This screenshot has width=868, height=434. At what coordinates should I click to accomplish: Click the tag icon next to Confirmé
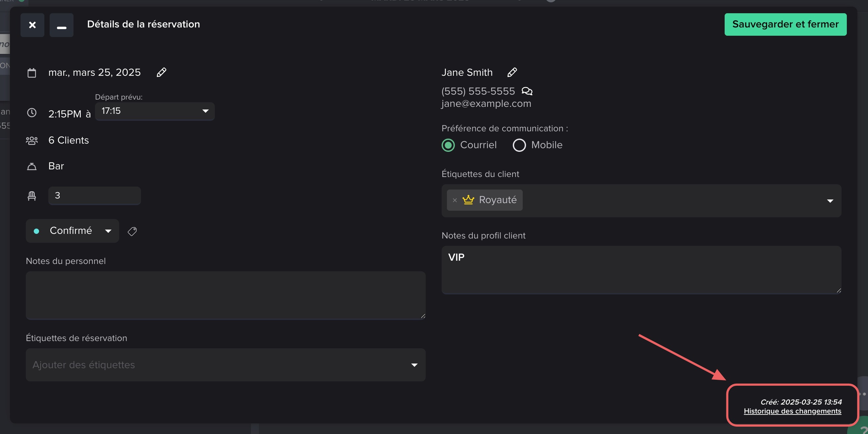[132, 231]
